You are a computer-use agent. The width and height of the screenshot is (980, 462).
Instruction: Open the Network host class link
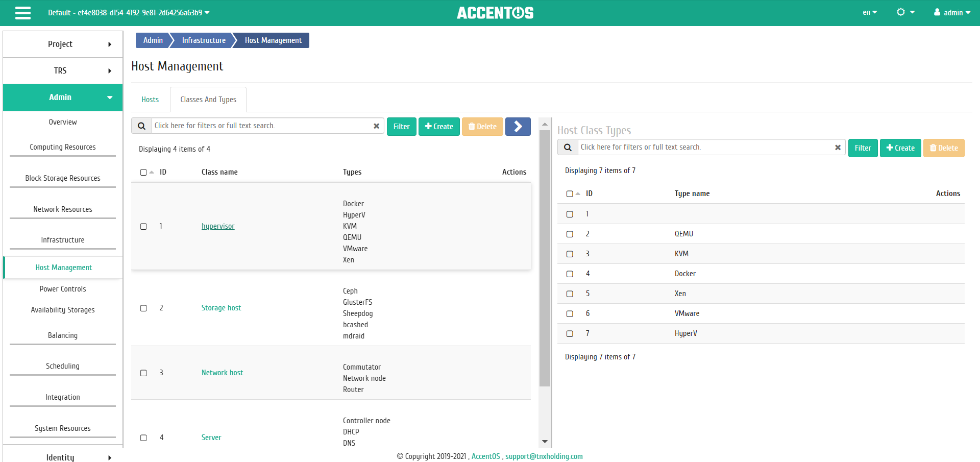click(222, 373)
